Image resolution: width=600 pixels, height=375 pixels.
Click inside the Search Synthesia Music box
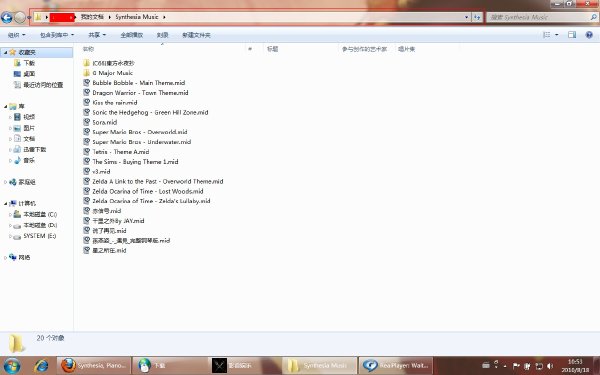(540, 17)
